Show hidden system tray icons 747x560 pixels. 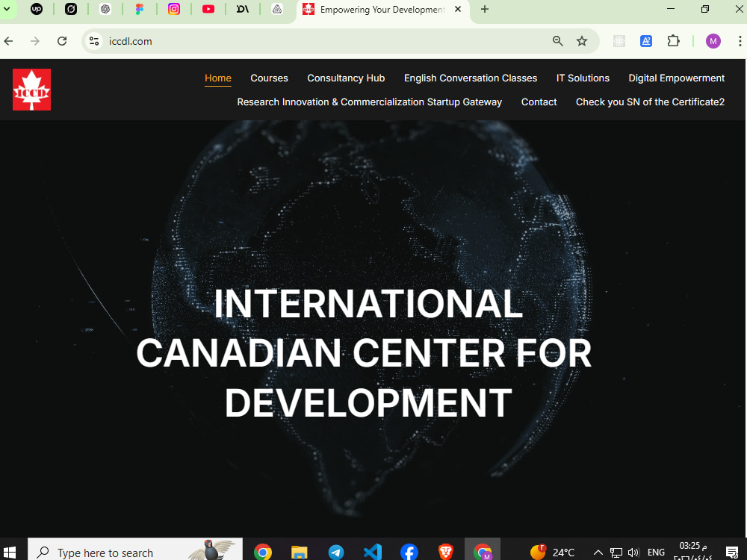tap(598, 553)
